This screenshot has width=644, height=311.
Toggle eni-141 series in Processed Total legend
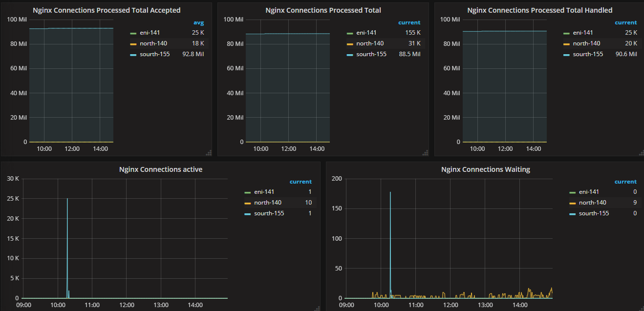click(x=366, y=33)
